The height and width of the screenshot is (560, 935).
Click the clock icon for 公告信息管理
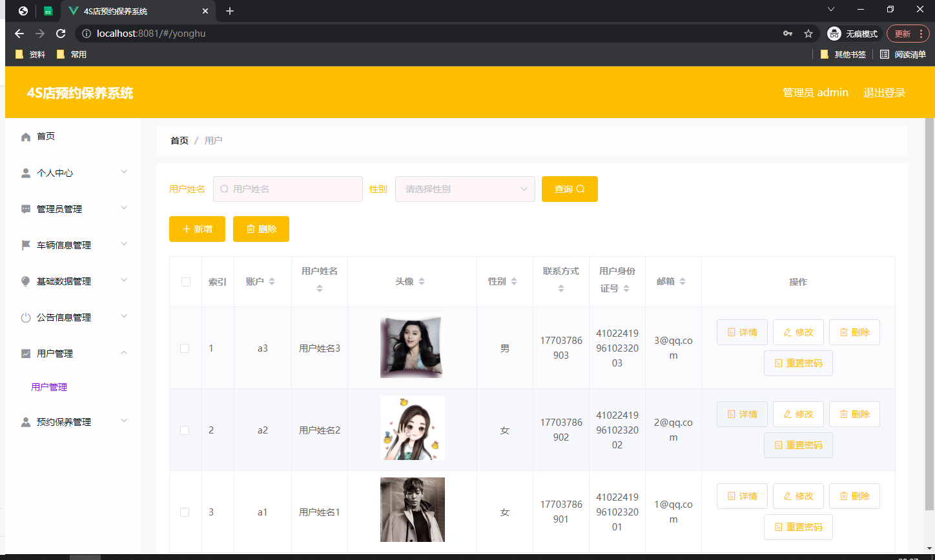tap(25, 317)
